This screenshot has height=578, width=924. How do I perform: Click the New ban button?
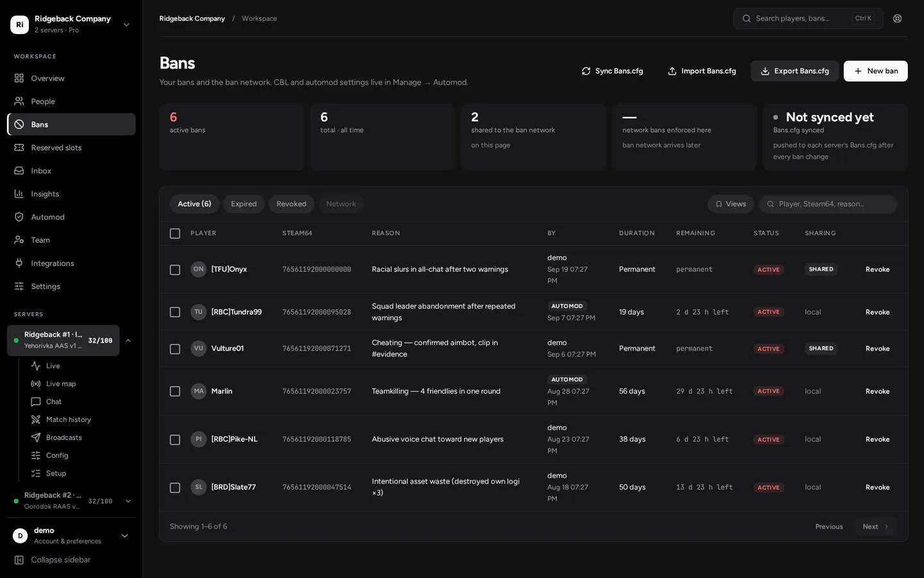coord(875,71)
